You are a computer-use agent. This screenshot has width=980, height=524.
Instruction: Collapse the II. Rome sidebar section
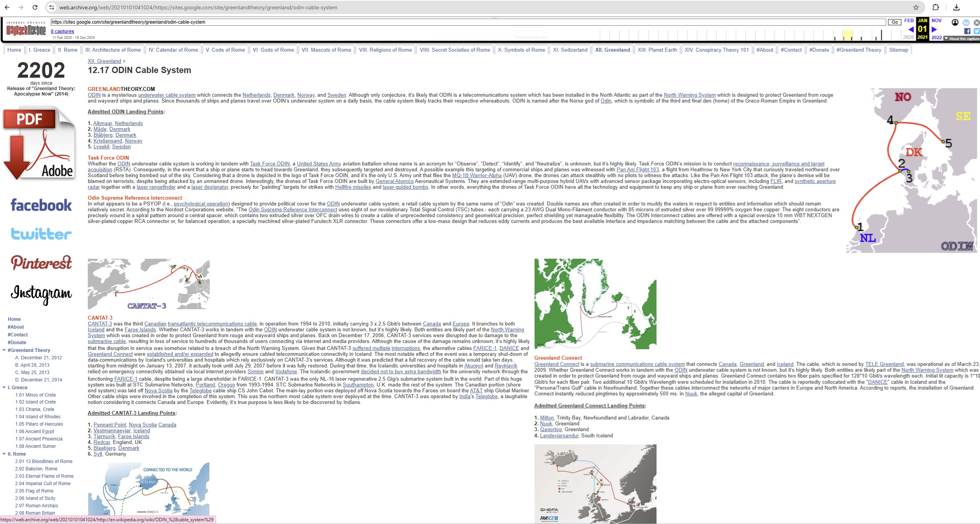(x=4, y=454)
